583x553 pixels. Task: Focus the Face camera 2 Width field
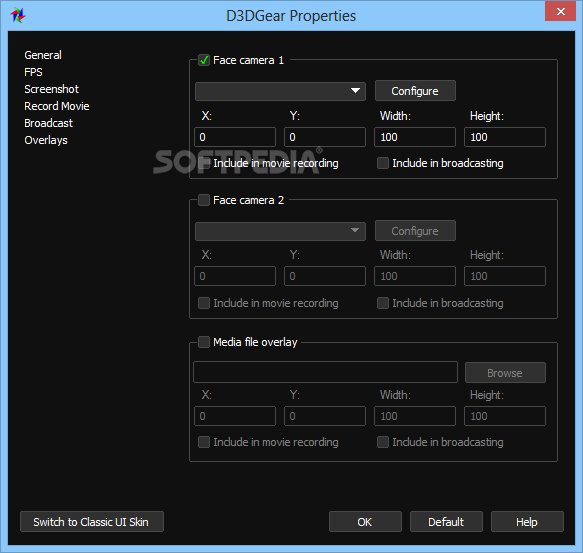[x=415, y=276]
